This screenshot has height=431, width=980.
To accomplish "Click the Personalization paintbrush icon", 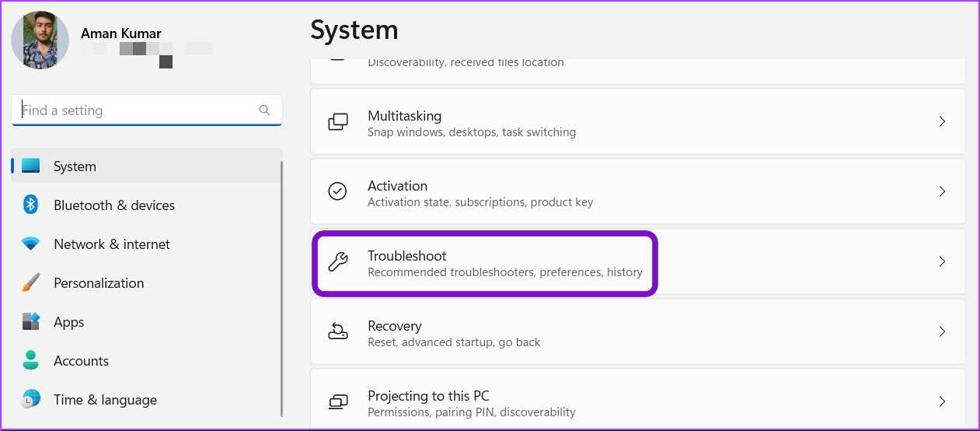I will (x=30, y=283).
